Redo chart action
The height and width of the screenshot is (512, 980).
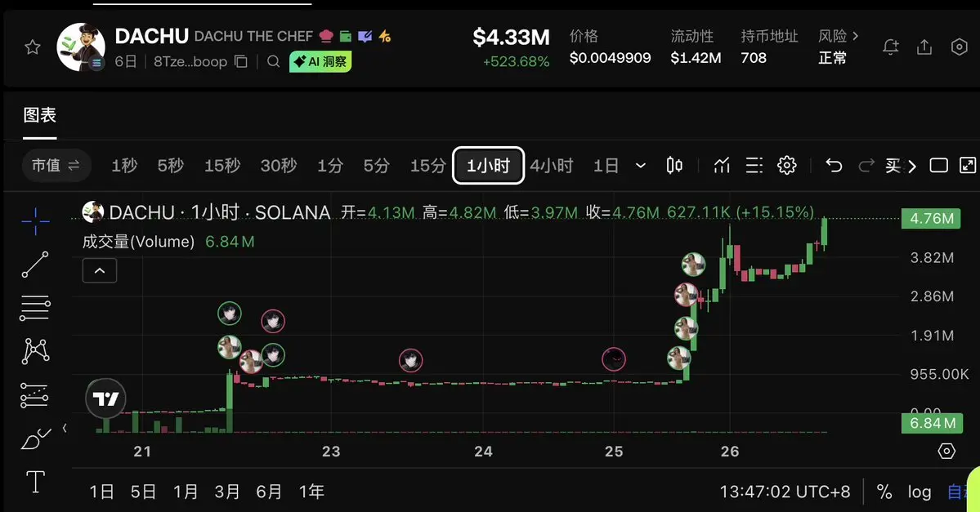tap(866, 166)
